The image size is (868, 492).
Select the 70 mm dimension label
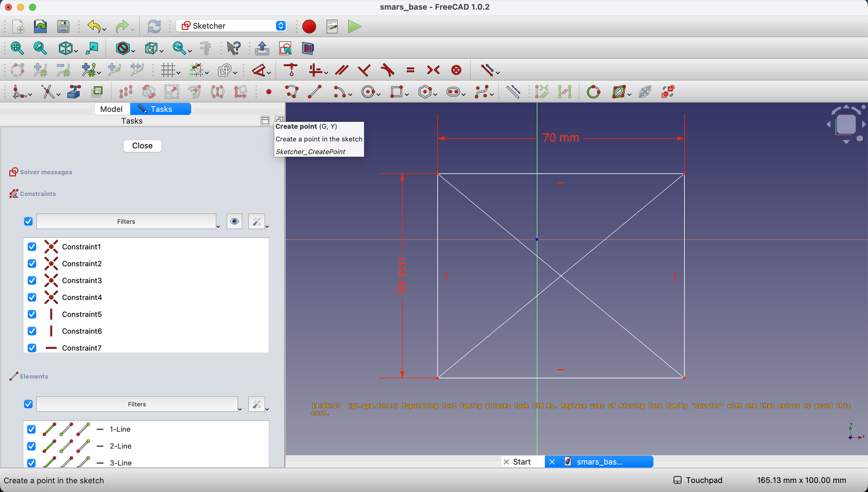[x=561, y=138]
